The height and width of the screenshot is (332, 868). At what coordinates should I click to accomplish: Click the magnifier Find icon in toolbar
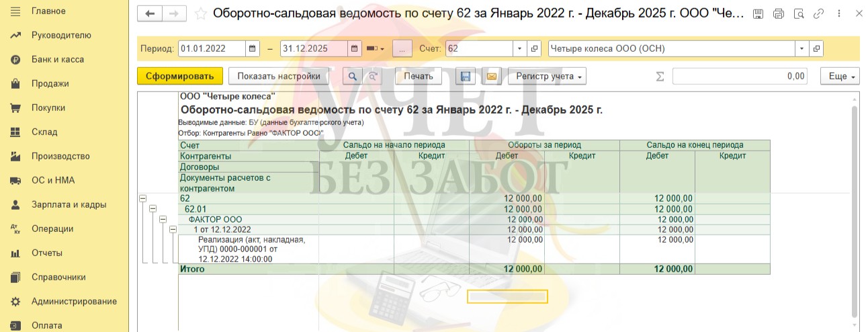point(352,77)
